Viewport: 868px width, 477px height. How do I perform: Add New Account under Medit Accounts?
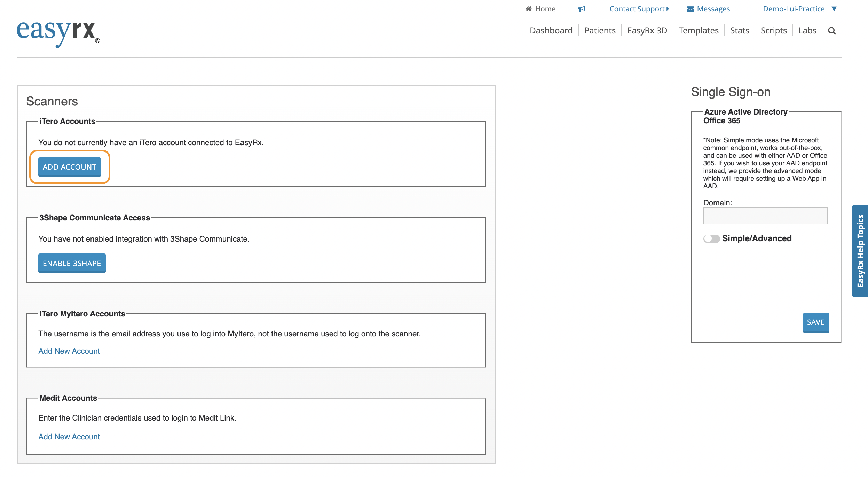point(69,437)
